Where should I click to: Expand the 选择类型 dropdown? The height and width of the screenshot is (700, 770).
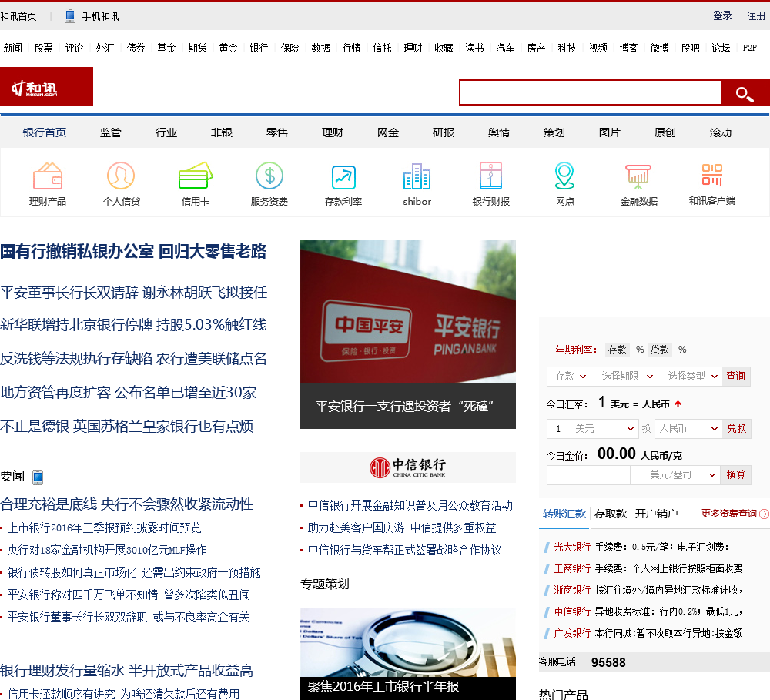point(691,377)
